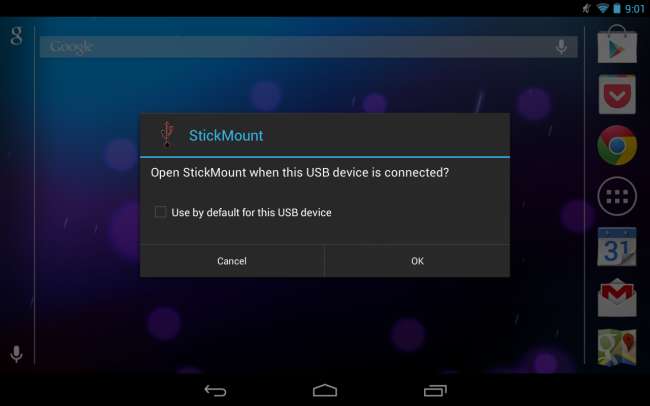Launch the Gmail app
Viewport: 650px width, 406px height.
617,297
